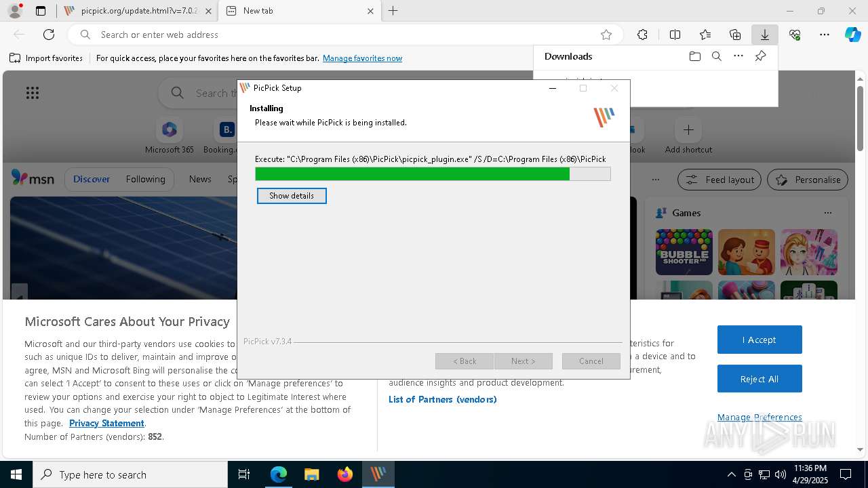Click Reject All privacy button
Screen dimensions: 868x488
pos(759,379)
